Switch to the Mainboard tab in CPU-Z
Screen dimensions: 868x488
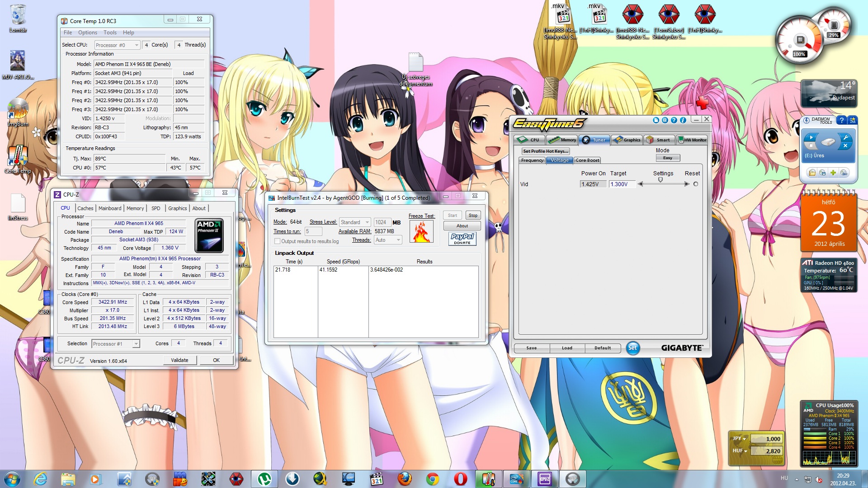(x=110, y=208)
